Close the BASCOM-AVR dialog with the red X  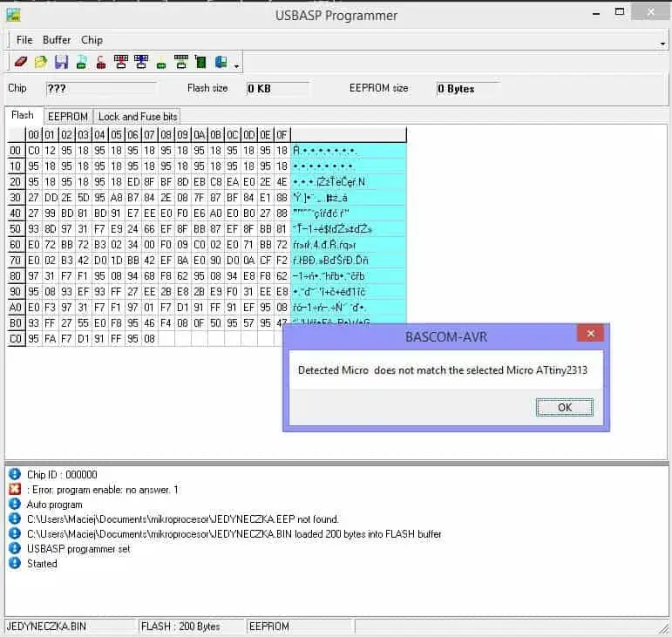[x=590, y=333]
